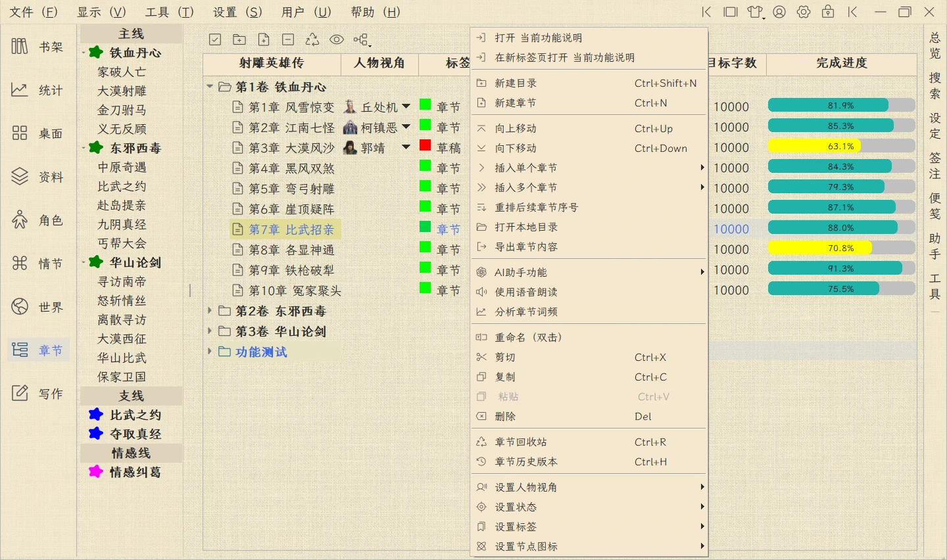Open the 资料 materials sidebar icon
This screenshot has height=560, width=947.
point(20,176)
